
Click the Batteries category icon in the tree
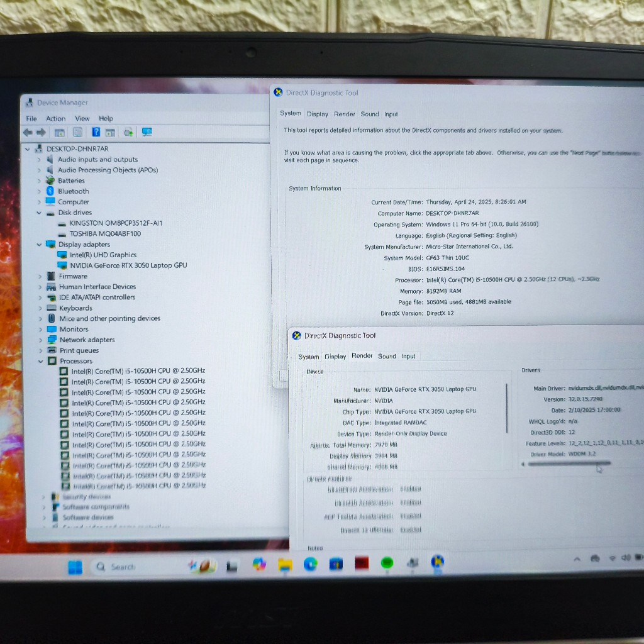pos(50,180)
